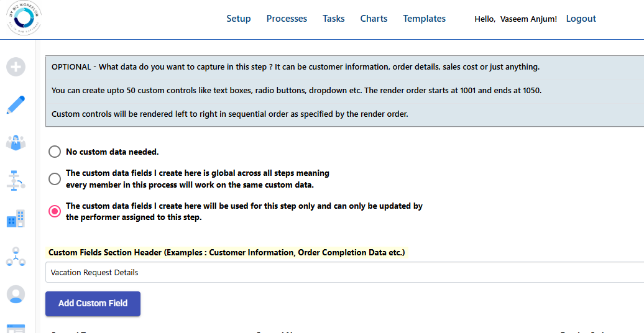Image resolution: width=644 pixels, height=333 pixels.
Task: Open the Templates menu
Action: point(425,19)
